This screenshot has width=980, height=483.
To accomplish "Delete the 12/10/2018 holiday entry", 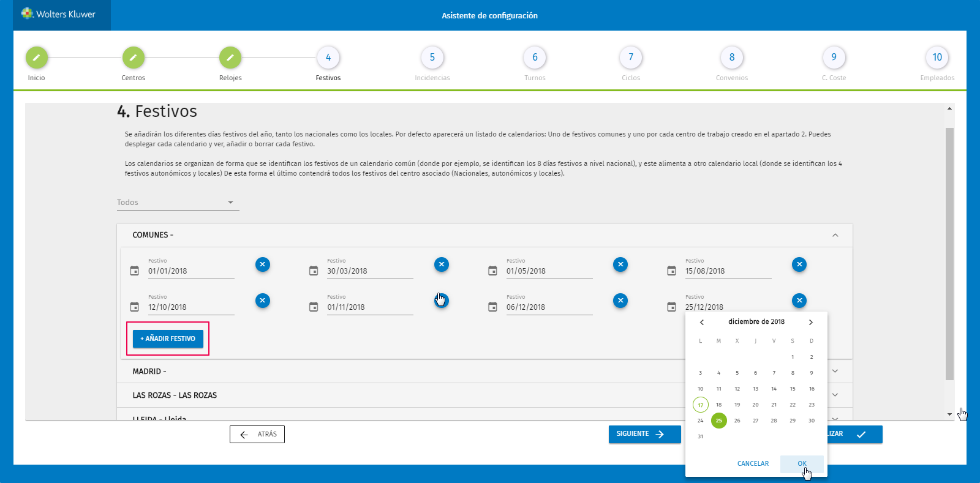I will [263, 301].
